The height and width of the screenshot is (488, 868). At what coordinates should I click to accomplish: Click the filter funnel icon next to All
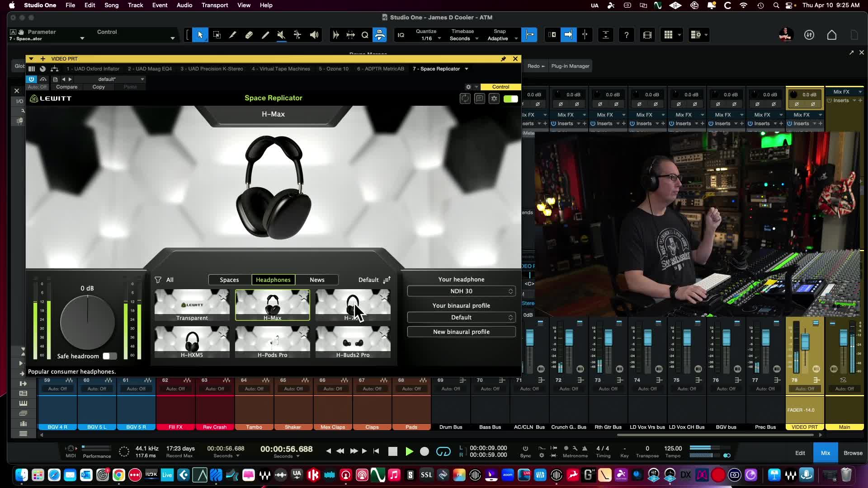pos(158,280)
